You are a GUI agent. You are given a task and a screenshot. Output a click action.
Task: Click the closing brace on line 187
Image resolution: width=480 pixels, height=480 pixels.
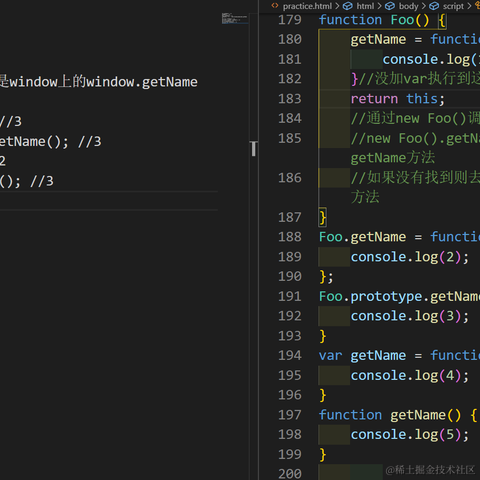pyautogui.click(x=323, y=218)
